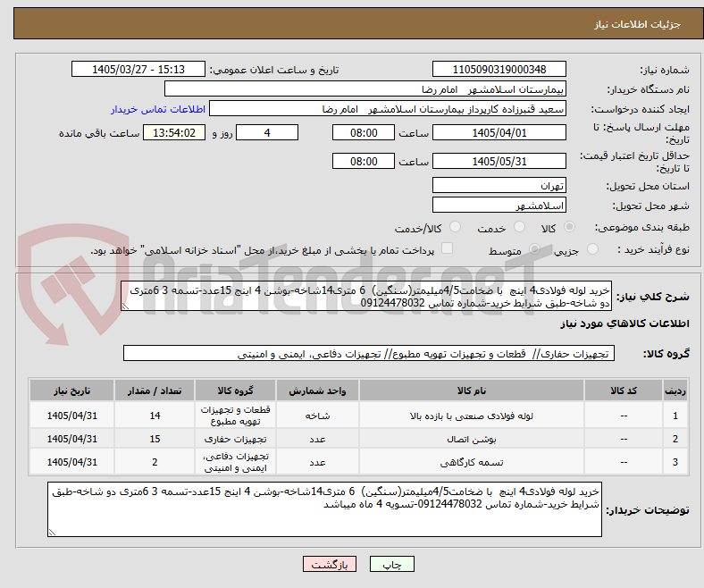This screenshot has height=588, width=704.
Task: Click unit cell شاخه in row 1
Action: [x=317, y=416]
